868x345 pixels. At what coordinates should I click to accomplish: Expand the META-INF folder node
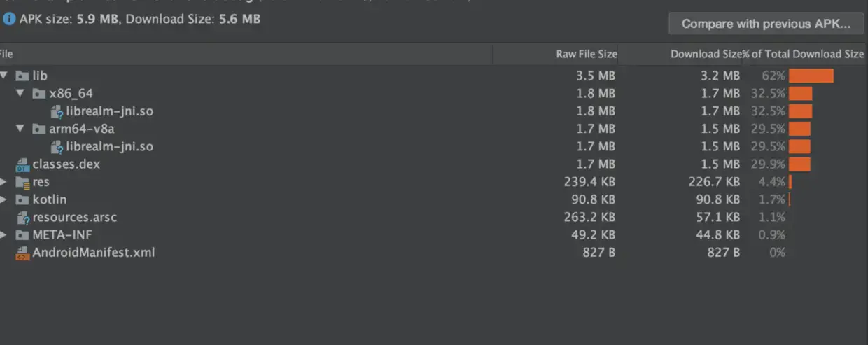3,235
